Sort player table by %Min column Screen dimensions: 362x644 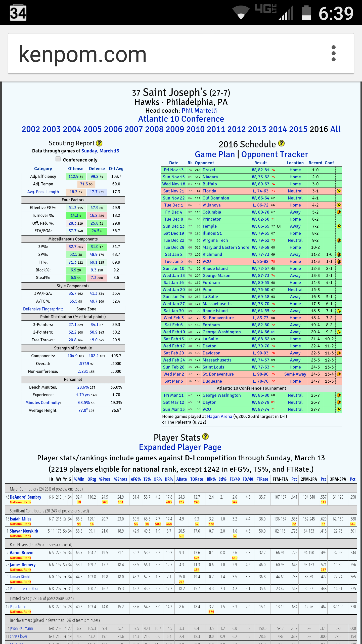pyautogui.click(x=79, y=479)
